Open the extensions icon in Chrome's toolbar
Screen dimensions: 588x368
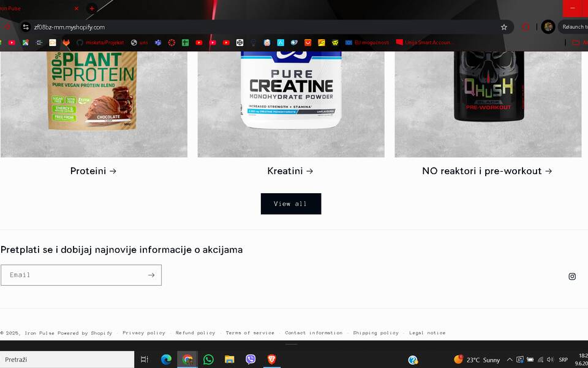(526, 27)
